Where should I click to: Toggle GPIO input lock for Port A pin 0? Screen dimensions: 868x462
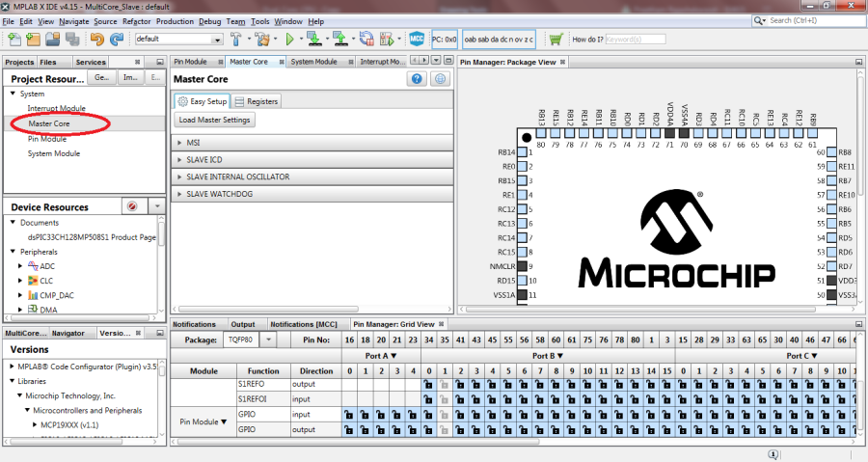tap(349, 414)
